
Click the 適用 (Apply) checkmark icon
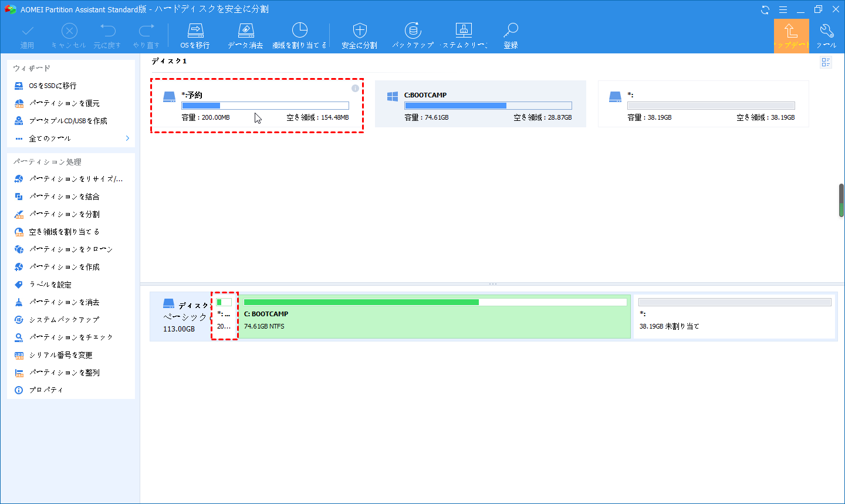28,31
